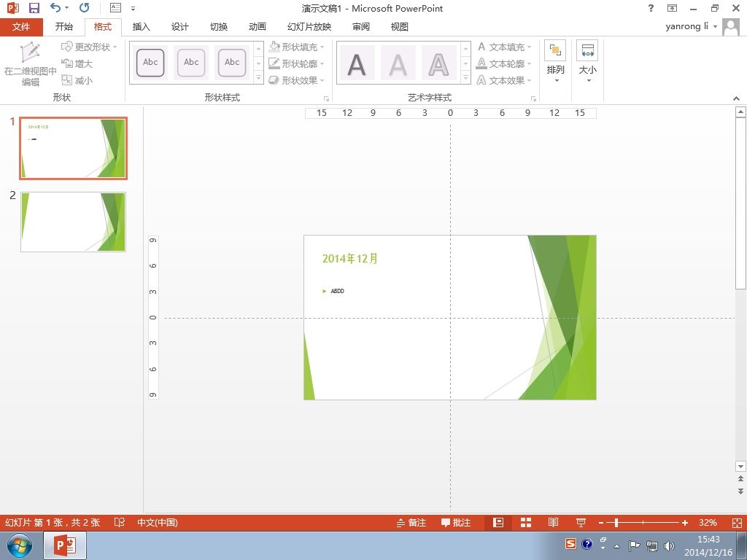747x560 pixels.
Task: Click the Save icon in quick access toolbar
Action: [34, 8]
